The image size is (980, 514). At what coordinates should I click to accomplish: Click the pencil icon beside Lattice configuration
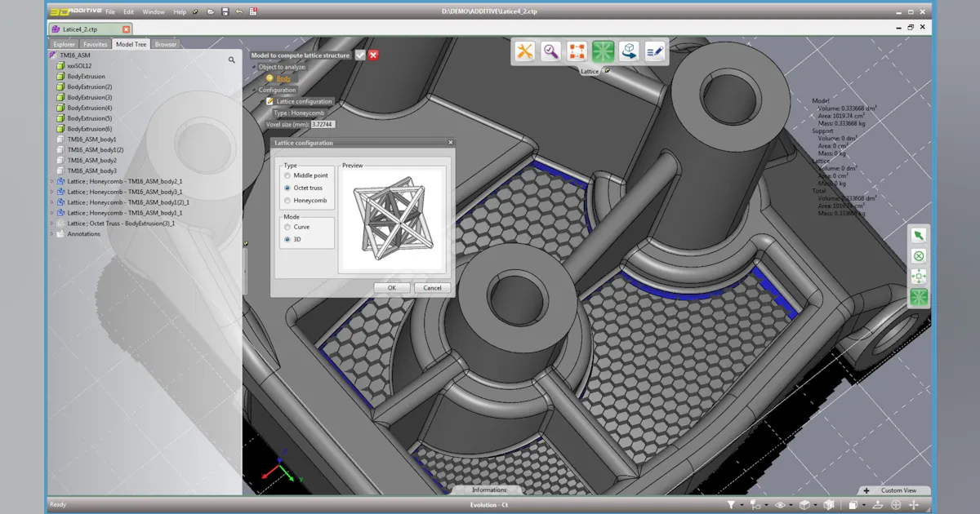click(x=270, y=101)
